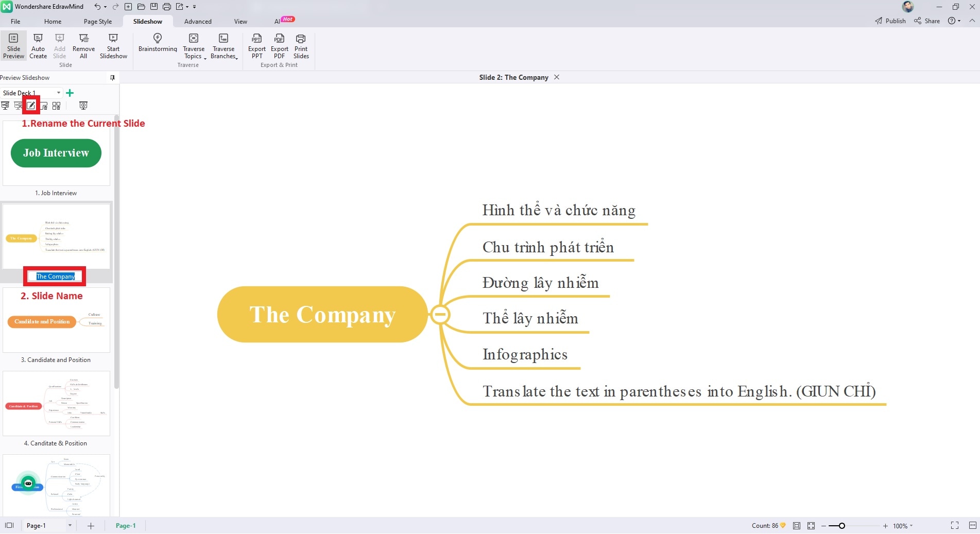Select the Canditate & Position slide thumbnail
This screenshot has width=980, height=534.
click(56, 403)
